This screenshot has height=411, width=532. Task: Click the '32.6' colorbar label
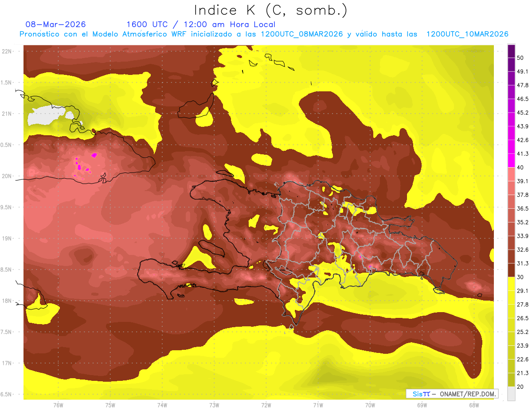(523, 250)
